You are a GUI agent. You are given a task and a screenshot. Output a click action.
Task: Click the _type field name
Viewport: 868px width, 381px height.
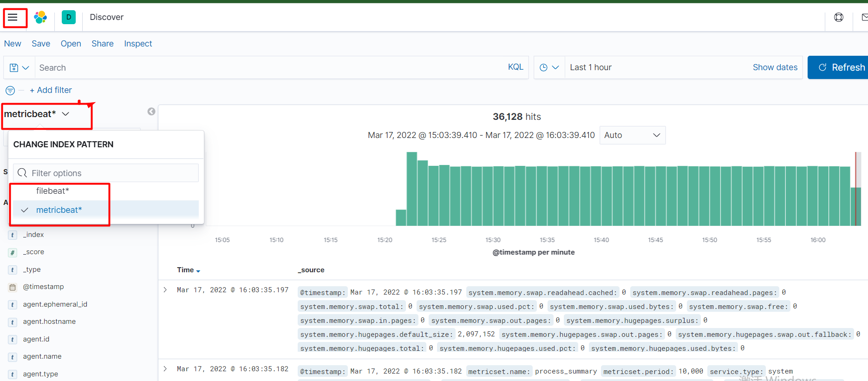pyautogui.click(x=32, y=269)
